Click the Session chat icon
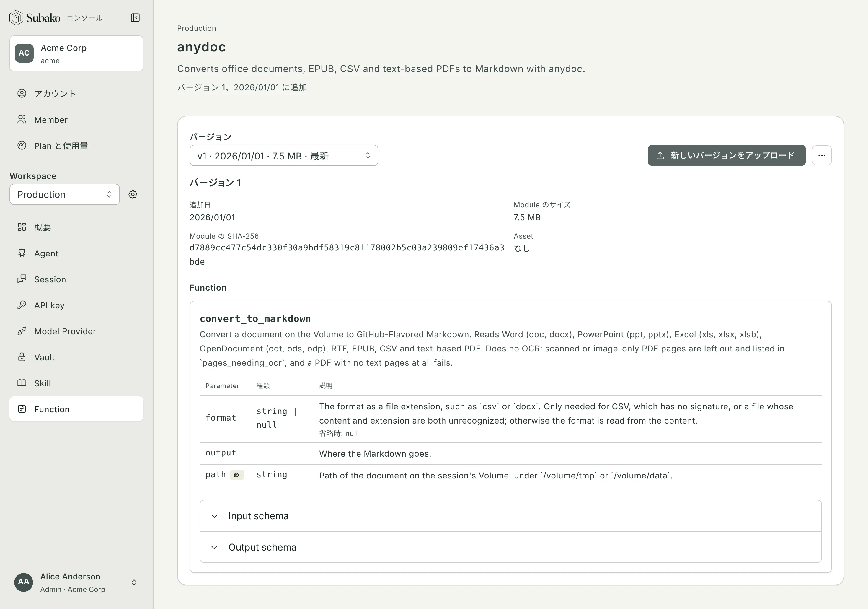The image size is (868, 609). coord(22,279)
